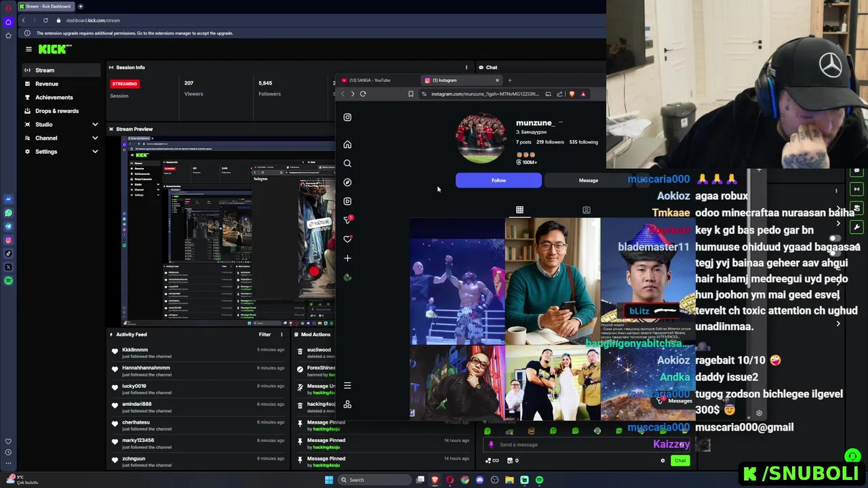The image size is (868, 488).
Task: Open Instagram Search
Action: coord(347,163)
